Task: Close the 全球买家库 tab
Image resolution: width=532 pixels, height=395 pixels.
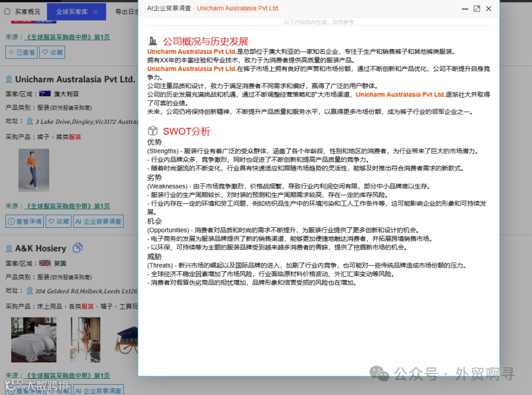Action: coord(96,12)
